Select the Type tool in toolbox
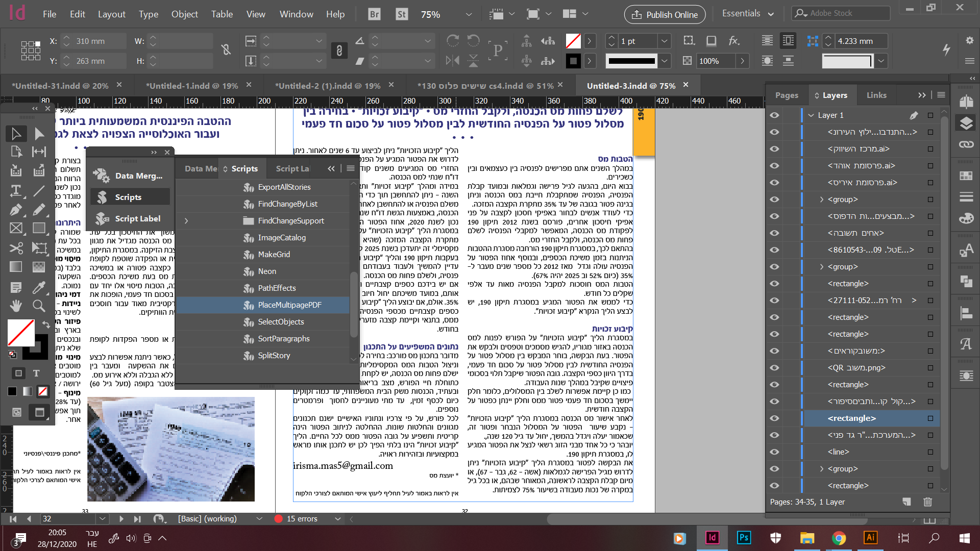 point(16,191)
